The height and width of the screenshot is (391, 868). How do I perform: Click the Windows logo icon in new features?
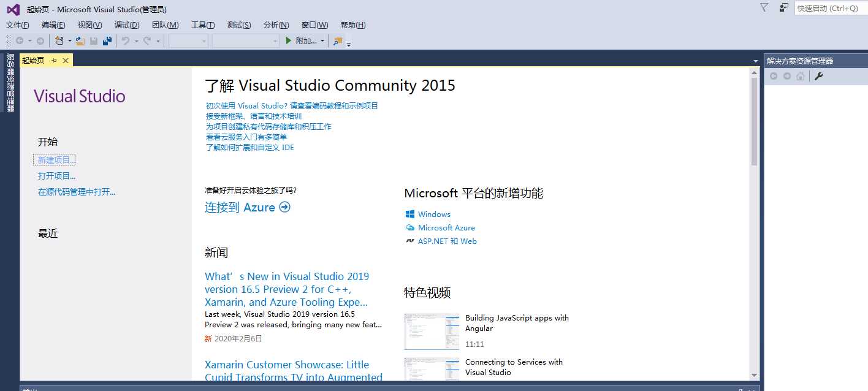point(410,214)
